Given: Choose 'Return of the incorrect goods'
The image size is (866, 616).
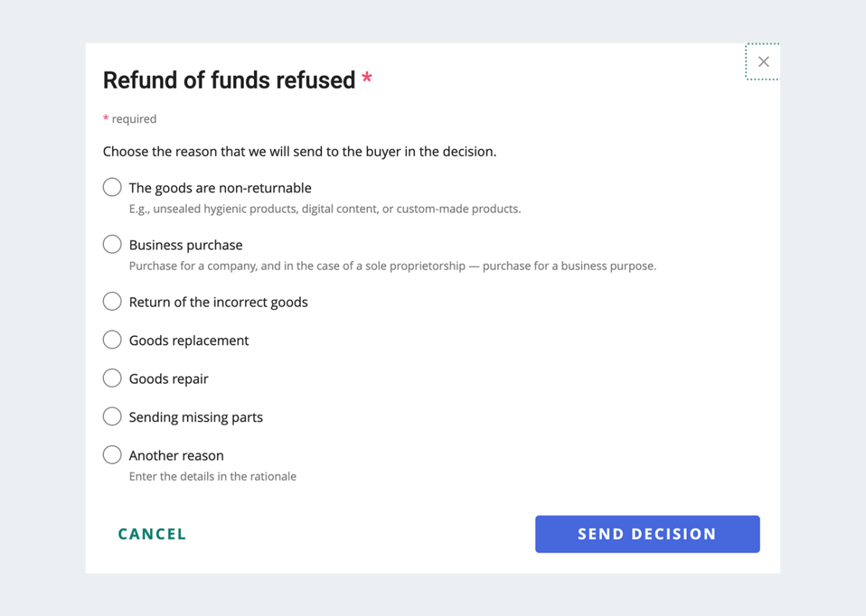Looking at the screenshot, I should (x=112, y=301).
